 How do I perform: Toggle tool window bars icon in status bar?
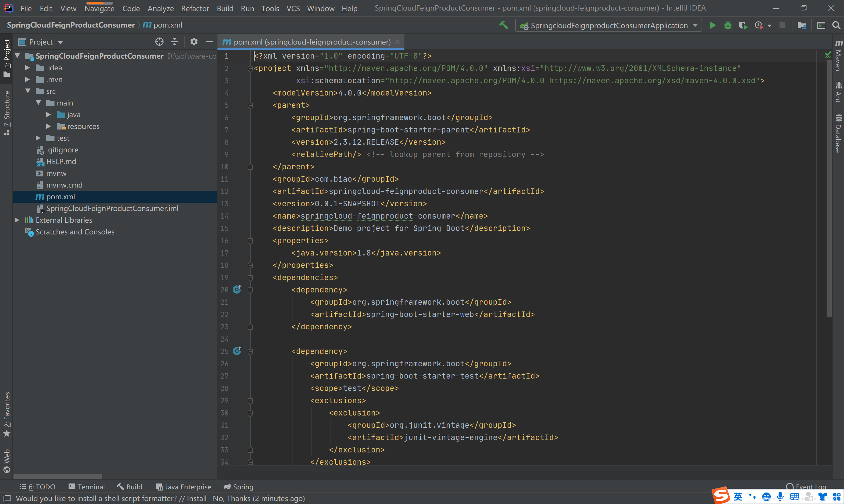(7, 498)
